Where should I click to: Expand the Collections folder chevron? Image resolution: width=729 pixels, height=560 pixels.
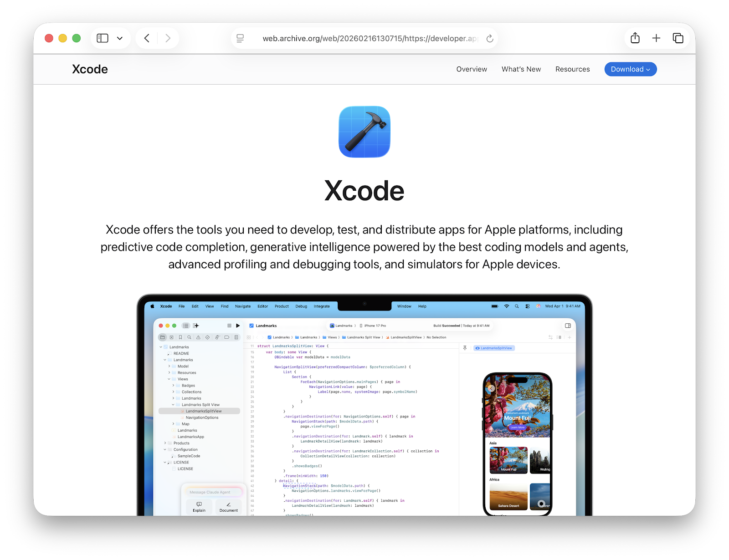[x=173, y=392]
